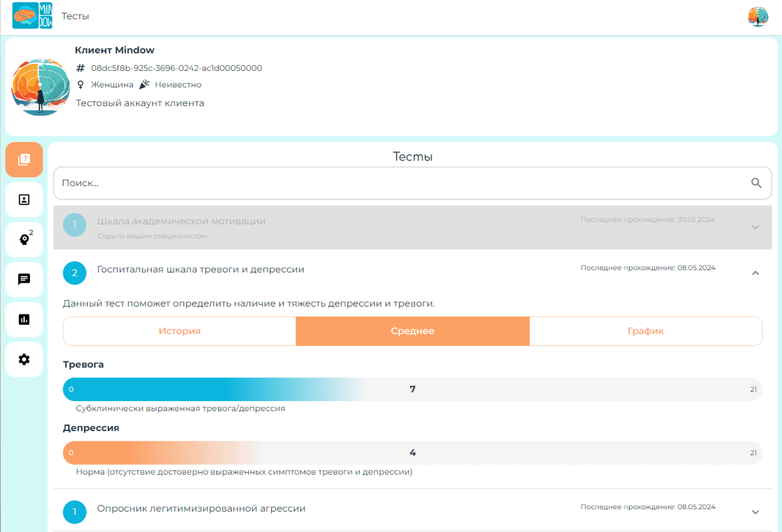Click the Последнее прохождение: 30.05.2024 date
This screenshot has height=532, width=782.
pyautogui.click(x=648, y=219)
